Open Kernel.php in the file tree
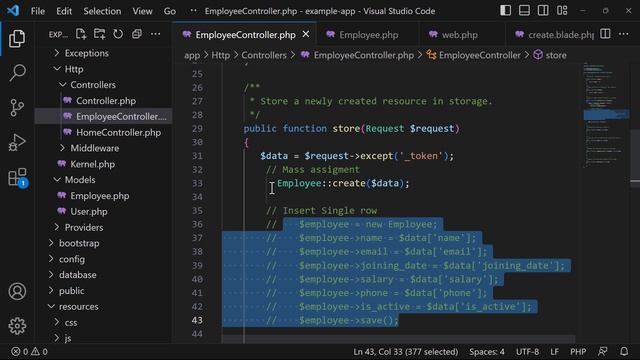 92,164
